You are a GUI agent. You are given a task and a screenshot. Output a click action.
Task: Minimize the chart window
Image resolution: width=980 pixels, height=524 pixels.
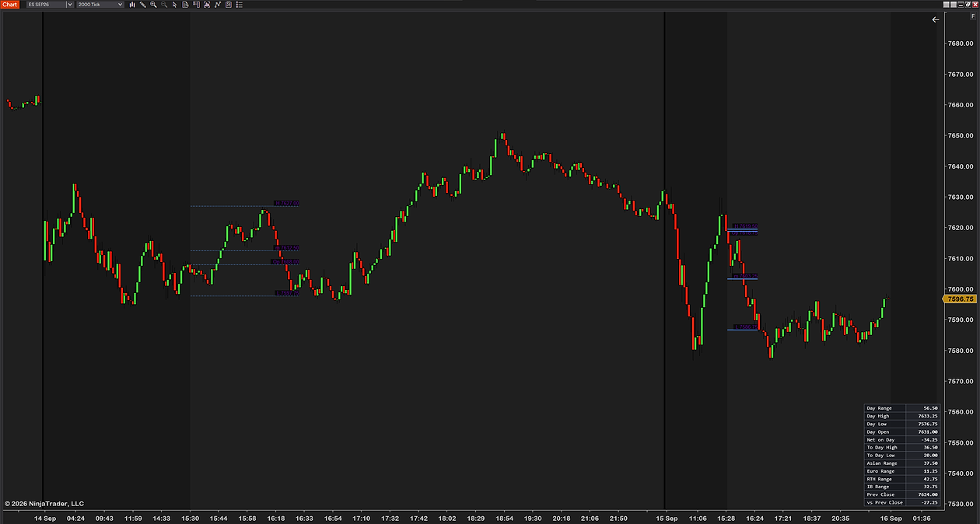[961, 5]
